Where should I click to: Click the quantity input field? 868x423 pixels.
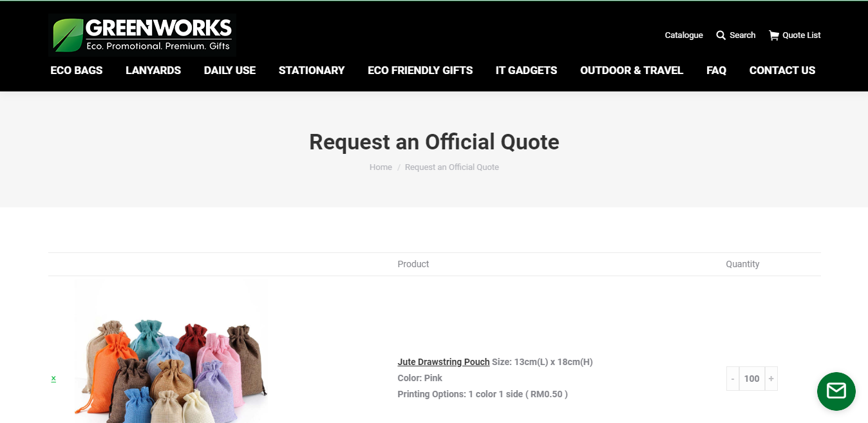[x=751, y=379]
